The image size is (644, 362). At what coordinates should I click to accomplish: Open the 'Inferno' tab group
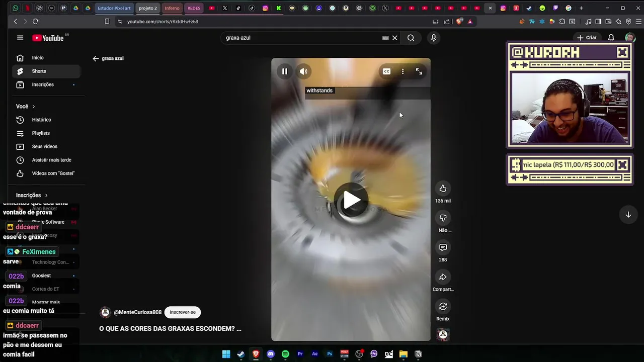[x=172, y=8]
